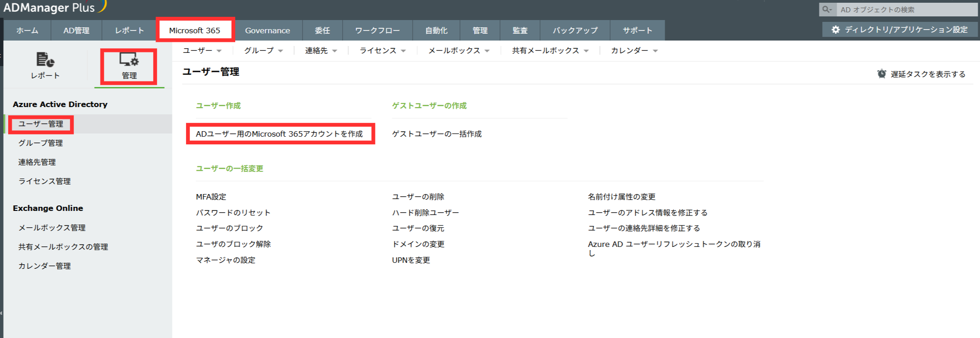Switch to the 委任 tab
980x338 pixels.
[x=323, y=31]
